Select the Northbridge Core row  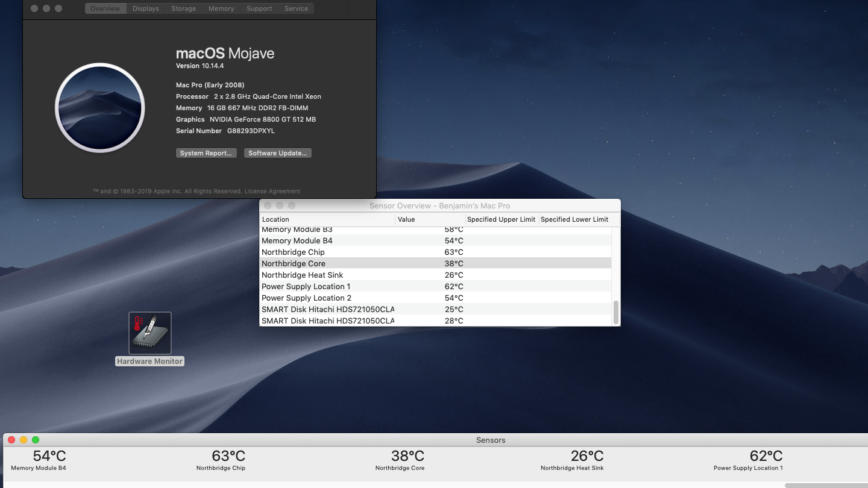(435, 263)
